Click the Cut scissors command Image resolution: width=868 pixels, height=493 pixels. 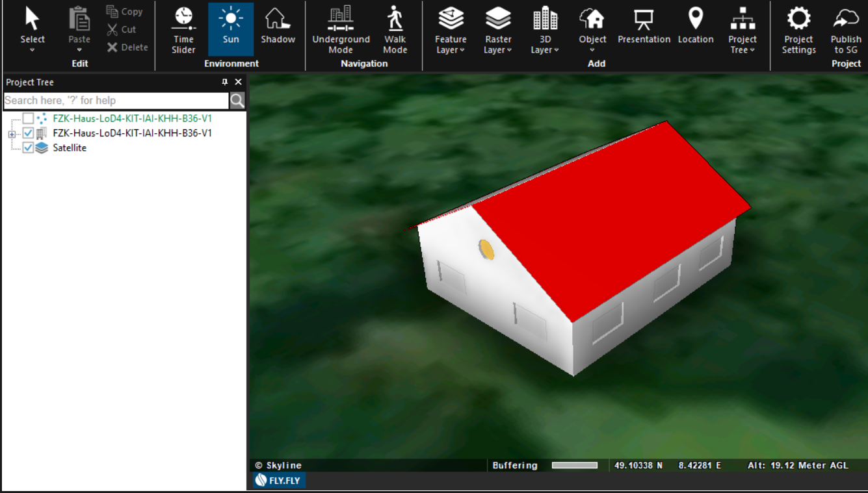click(x=122, y=29)
